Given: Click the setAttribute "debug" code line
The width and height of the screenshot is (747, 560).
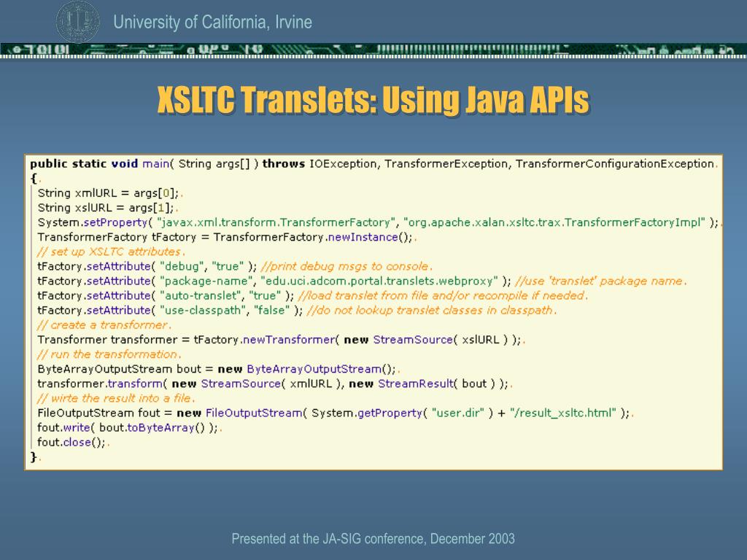Looking at the screenshot, I should click(234, 266).
